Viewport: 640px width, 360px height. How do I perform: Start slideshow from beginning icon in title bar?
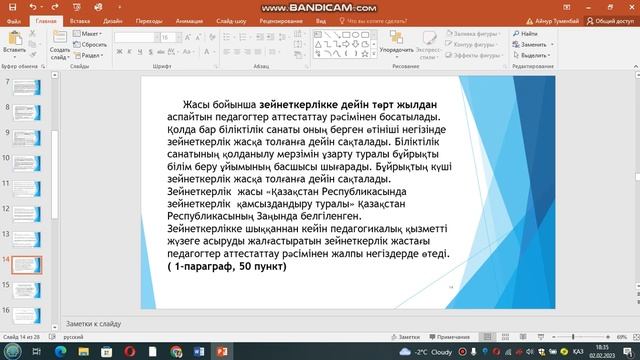pos(76,7)
